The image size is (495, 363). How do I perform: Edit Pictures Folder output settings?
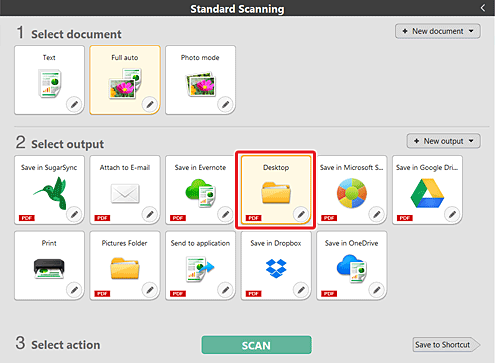150,290
